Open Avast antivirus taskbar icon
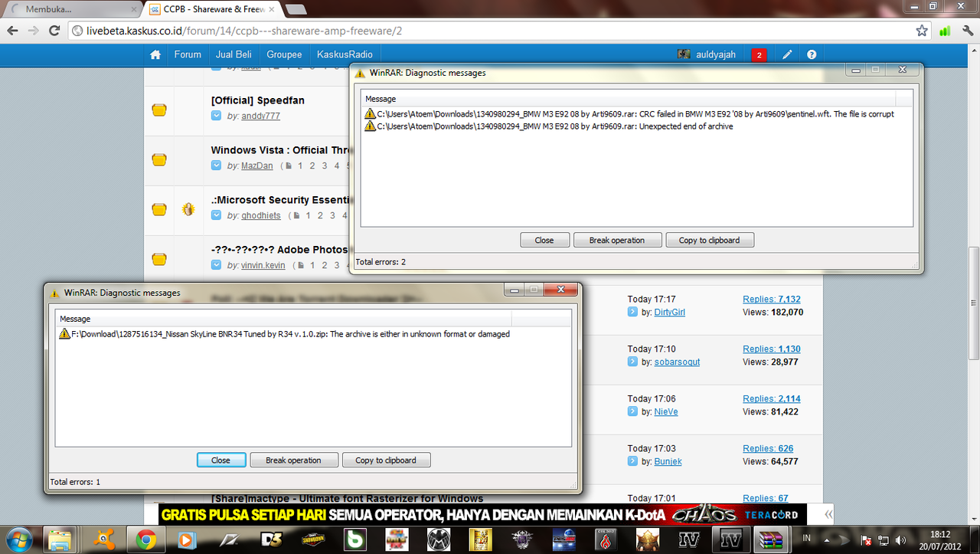 (x=103, y=539)
